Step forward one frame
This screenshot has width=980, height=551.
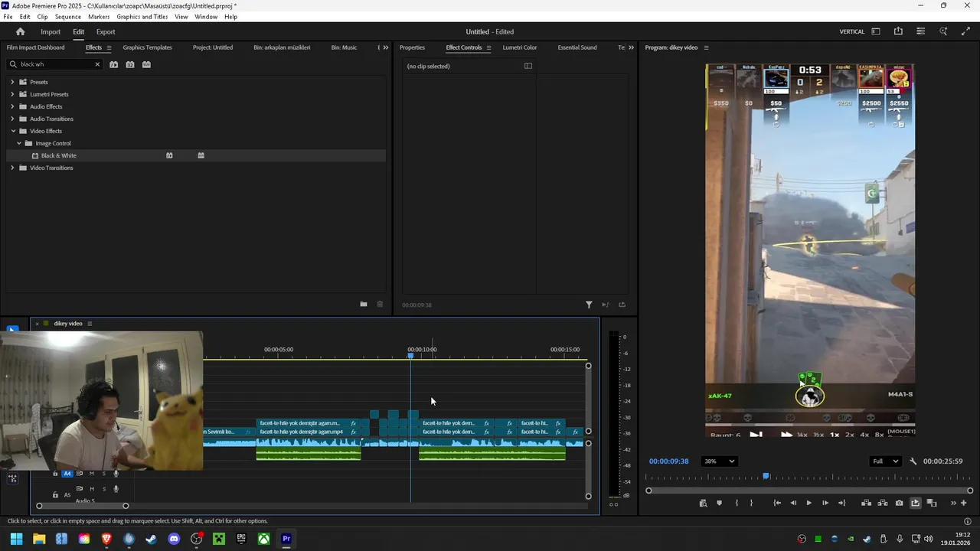coord(825,503)
